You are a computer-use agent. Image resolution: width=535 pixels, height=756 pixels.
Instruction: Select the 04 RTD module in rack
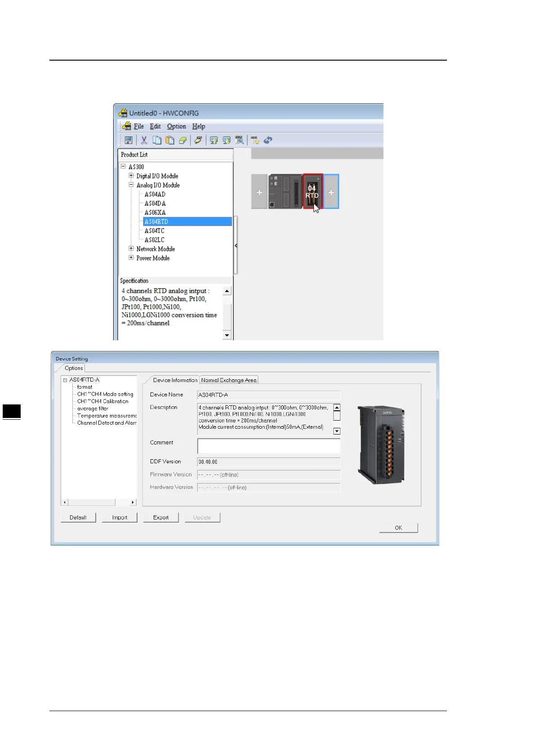(x=312, y=192)
